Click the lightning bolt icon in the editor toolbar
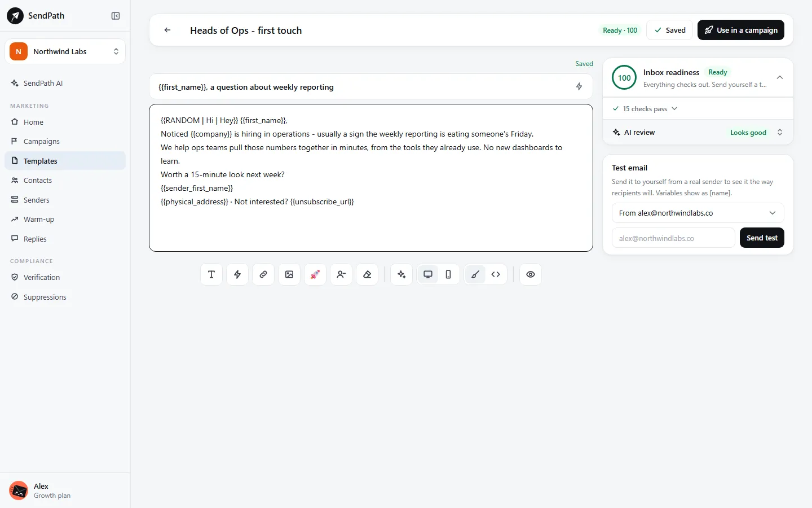The image size is (812, 508). click(237, 274)
